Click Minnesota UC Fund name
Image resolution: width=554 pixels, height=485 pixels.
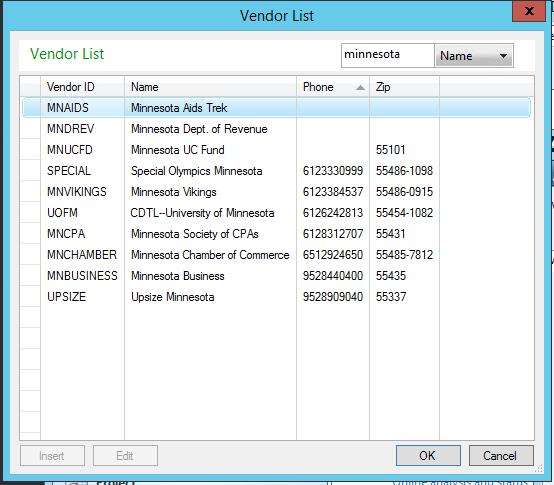click(178, 150)
